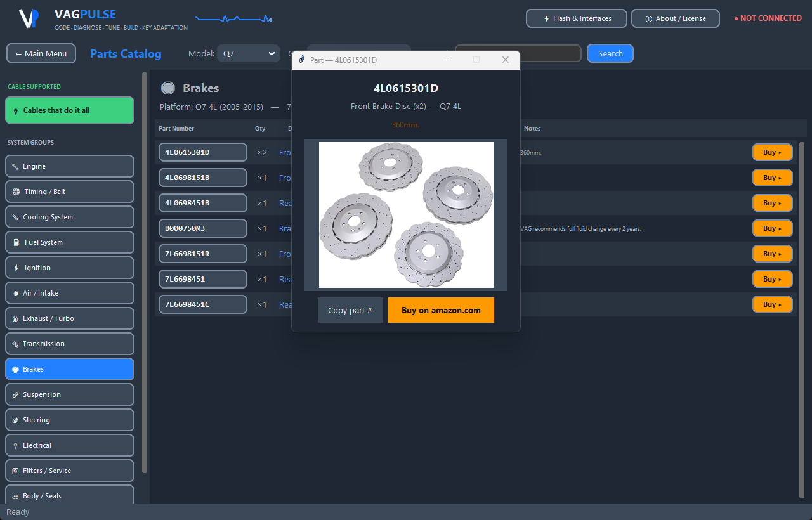Click the Front Brake Disc (x2) description

[406, 106]
